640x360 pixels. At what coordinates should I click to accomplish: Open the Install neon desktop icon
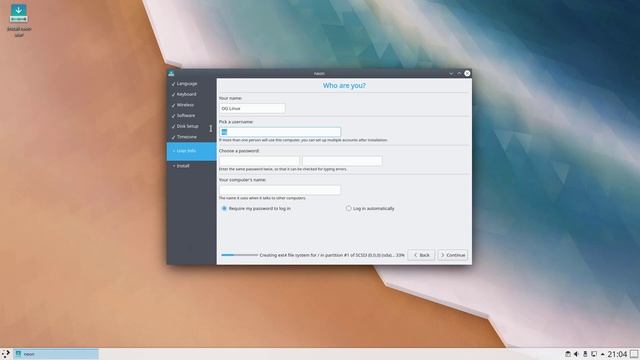click(x=19, y=20)
